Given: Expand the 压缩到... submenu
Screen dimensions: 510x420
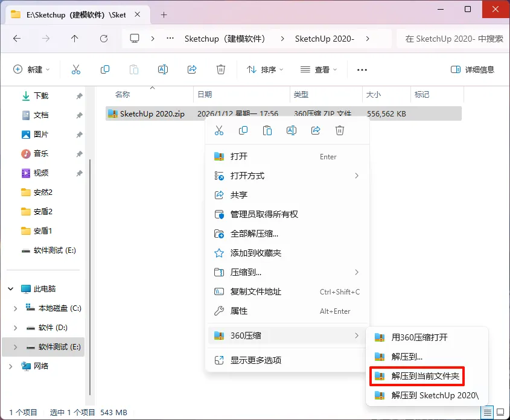Looking at the screenshot, I should (x=357, y=272).
